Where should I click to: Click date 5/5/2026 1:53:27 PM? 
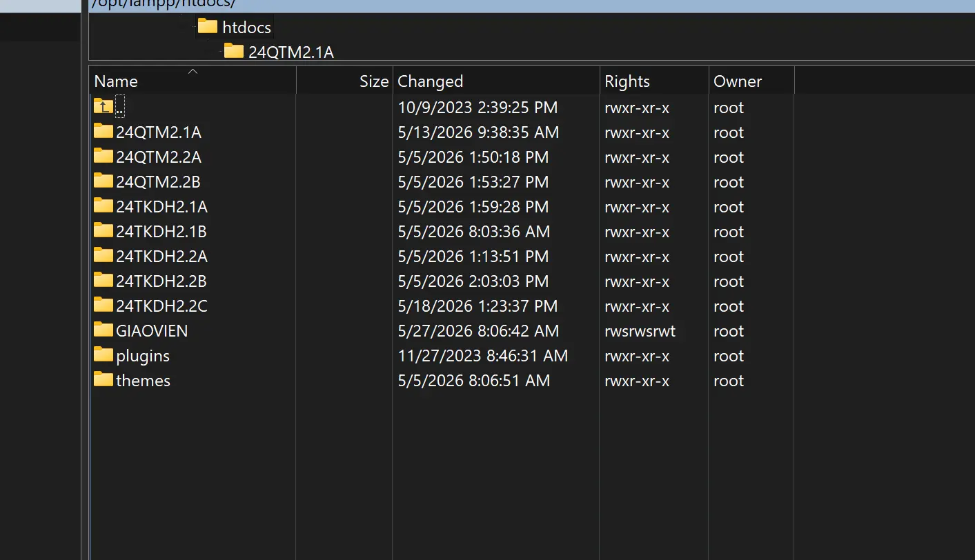tap(473, 182)
